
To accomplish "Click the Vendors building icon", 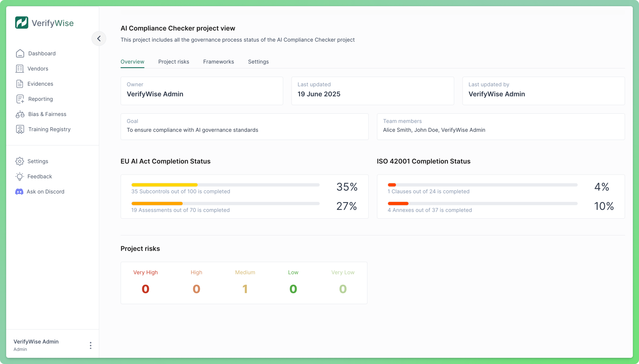I will (20, 69).
